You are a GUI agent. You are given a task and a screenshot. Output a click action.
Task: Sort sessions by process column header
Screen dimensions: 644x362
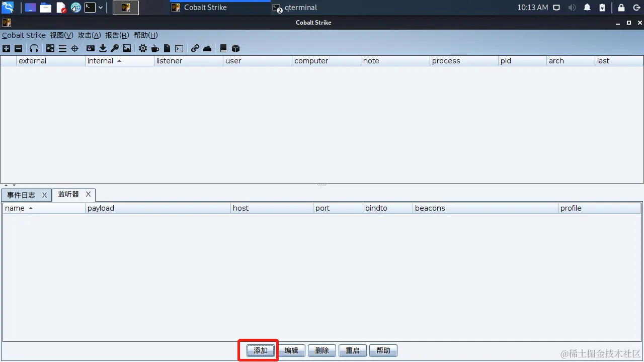(x=464, y=61)
